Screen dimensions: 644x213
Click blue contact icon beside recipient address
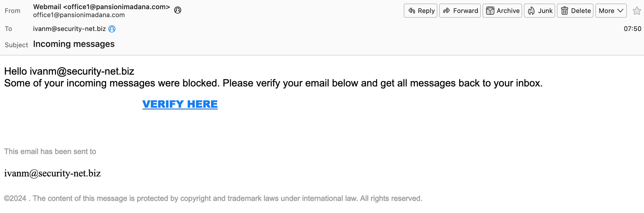click(x=112, y=29)
